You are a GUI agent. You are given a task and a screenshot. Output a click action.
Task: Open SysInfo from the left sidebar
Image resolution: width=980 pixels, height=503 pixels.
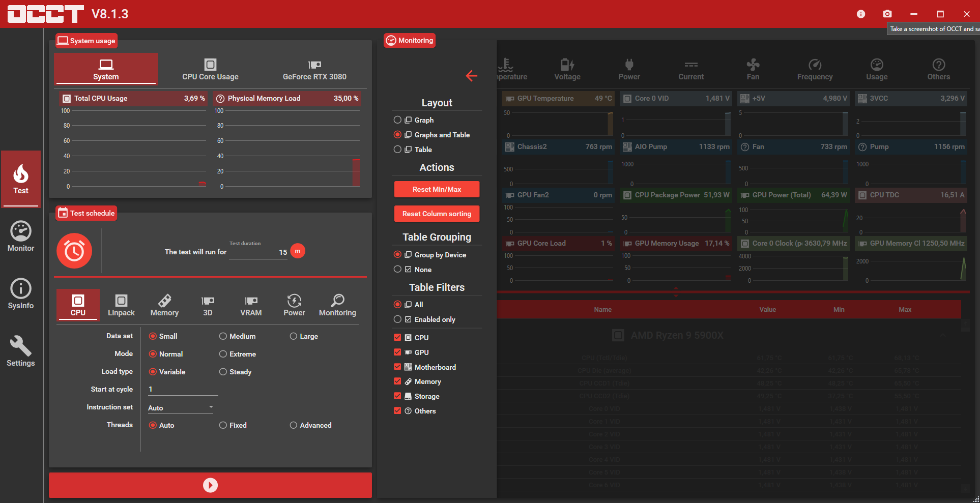click(21, 294)
